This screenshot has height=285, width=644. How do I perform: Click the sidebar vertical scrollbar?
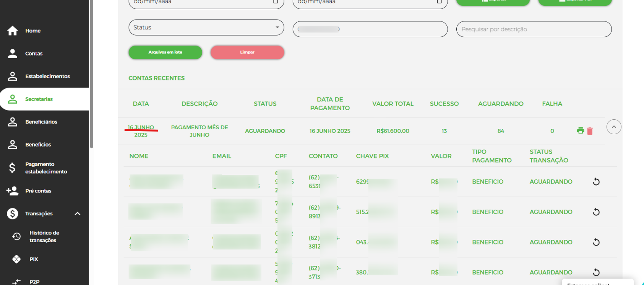[x=91, y=77]
